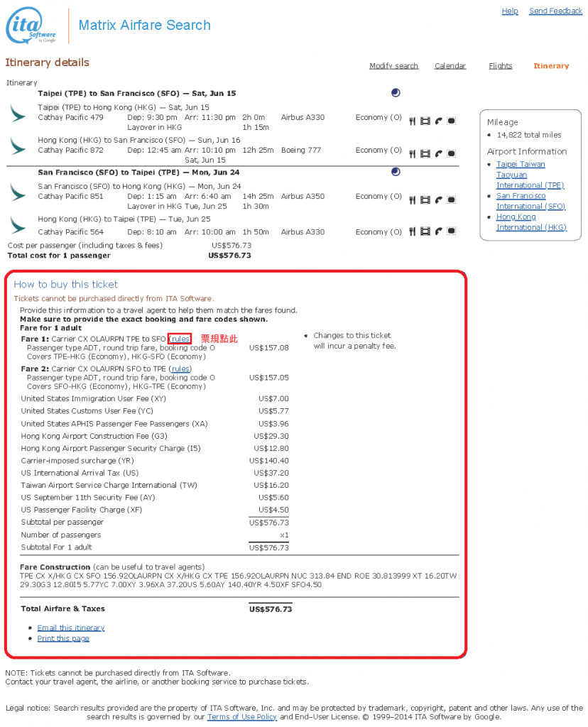Image resolution: width=588 pixels, height=727 pixels.
Task: Click the Hong Kong Airport Construction Fee (G3) label
Action: click(94, 436)
